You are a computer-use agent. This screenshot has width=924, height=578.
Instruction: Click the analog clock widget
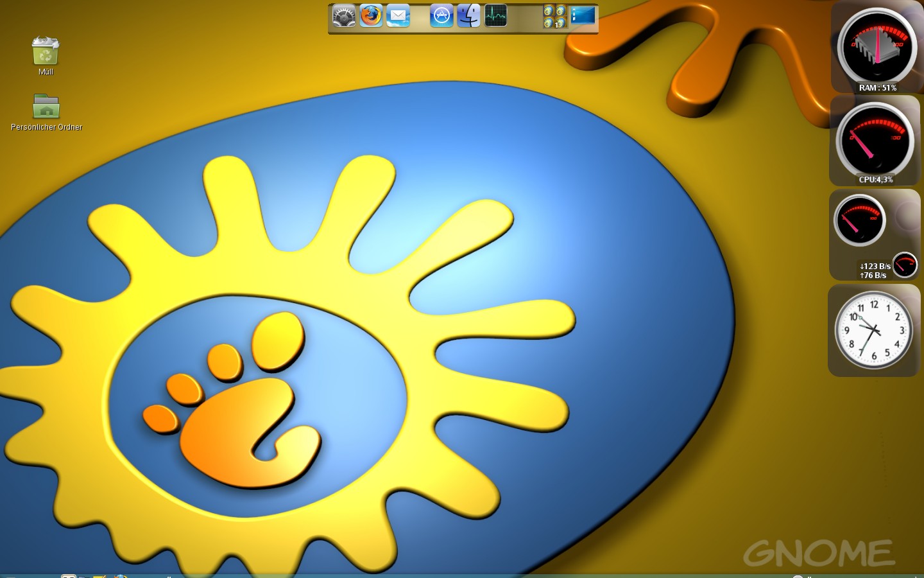point(873,330)
